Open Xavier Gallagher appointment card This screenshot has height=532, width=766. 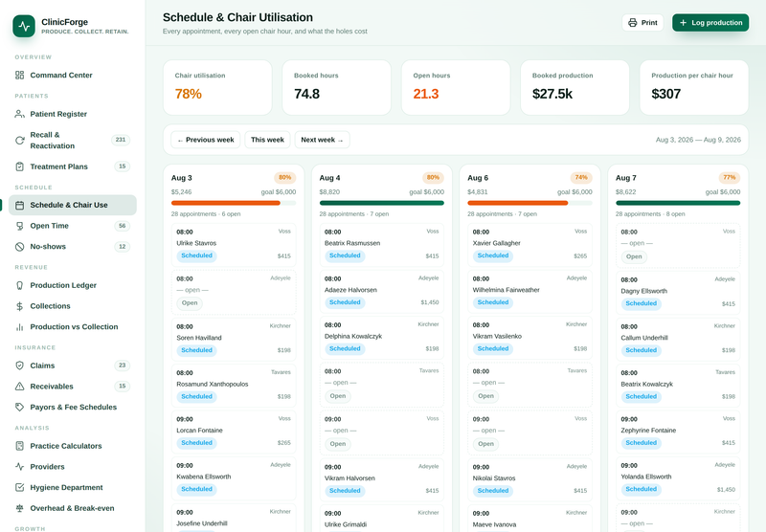pyautogui.click(x=529, y=244)
